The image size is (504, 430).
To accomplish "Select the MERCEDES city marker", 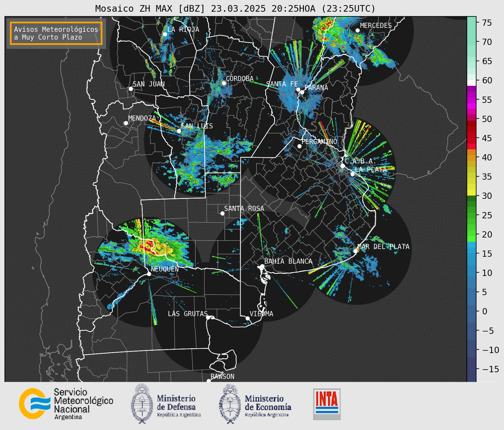I will (x=358, y=31).
